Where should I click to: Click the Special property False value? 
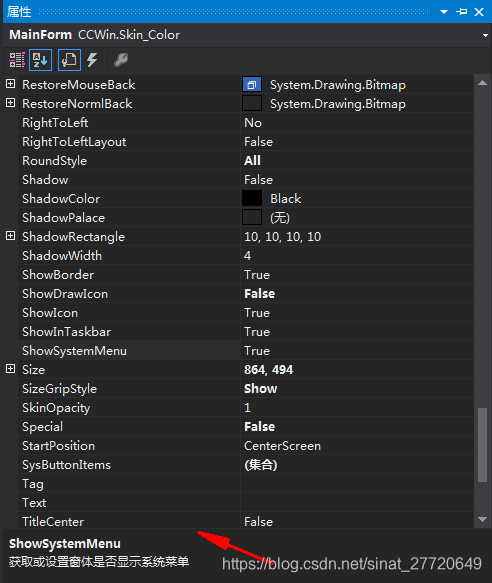[x=260, y=427]
